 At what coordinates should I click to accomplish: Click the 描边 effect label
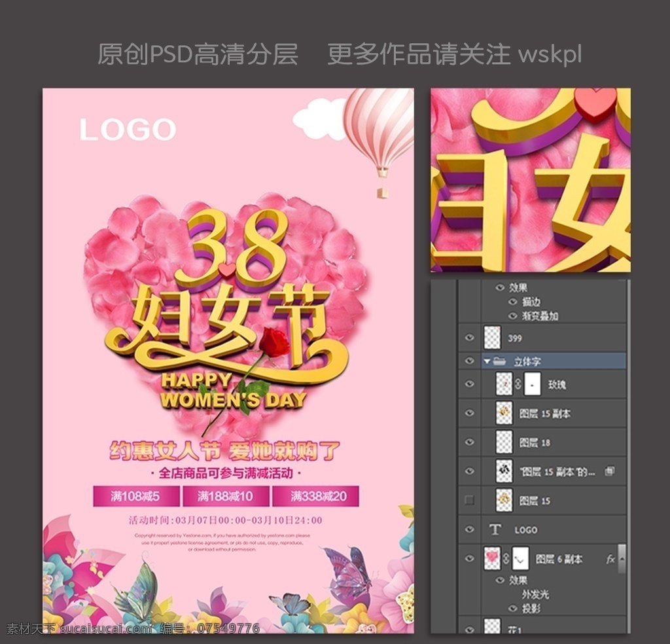click(531, 302)
